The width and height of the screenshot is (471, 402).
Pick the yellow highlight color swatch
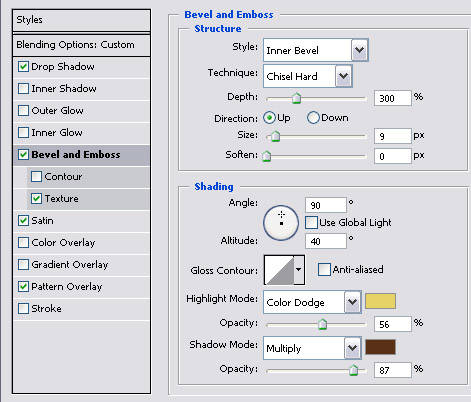380,301
